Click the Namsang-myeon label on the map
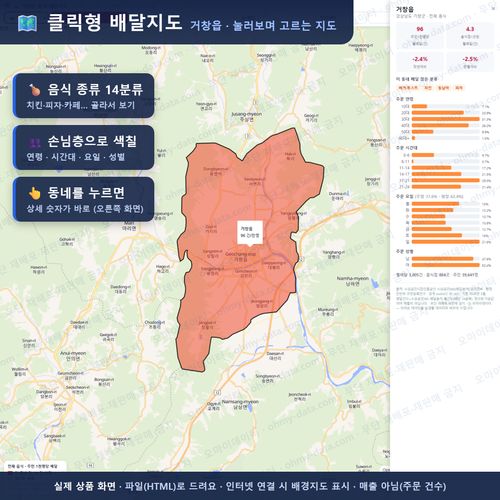500x500 pixels. click(x=240, y=404)
